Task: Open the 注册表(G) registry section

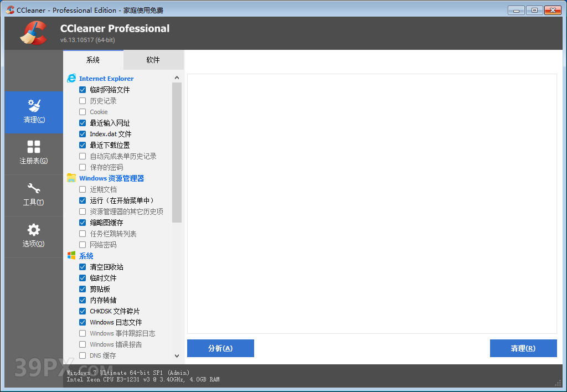Action: (34, 154)
